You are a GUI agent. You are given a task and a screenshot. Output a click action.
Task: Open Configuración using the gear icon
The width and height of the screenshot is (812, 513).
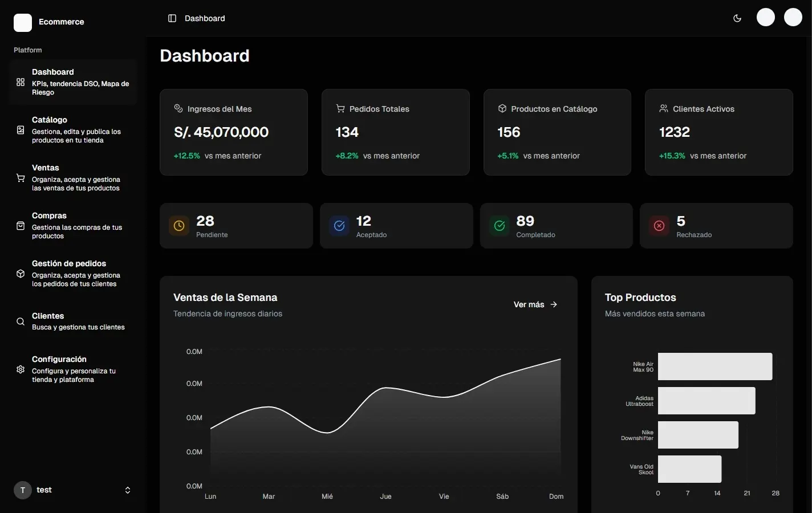click(20, 369)
